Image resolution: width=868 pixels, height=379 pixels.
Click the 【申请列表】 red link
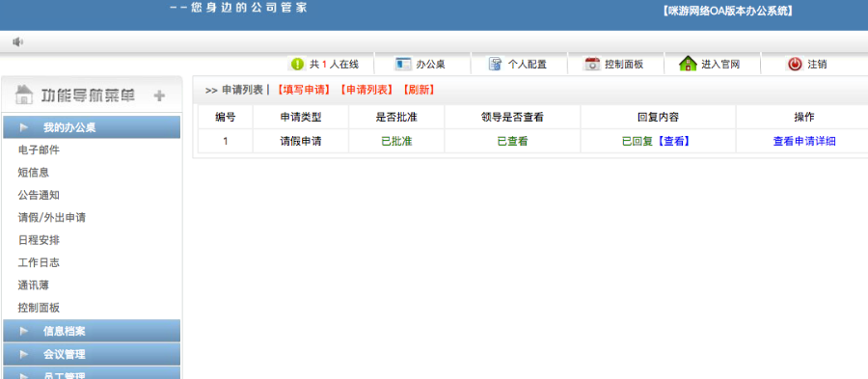(366, 91)
